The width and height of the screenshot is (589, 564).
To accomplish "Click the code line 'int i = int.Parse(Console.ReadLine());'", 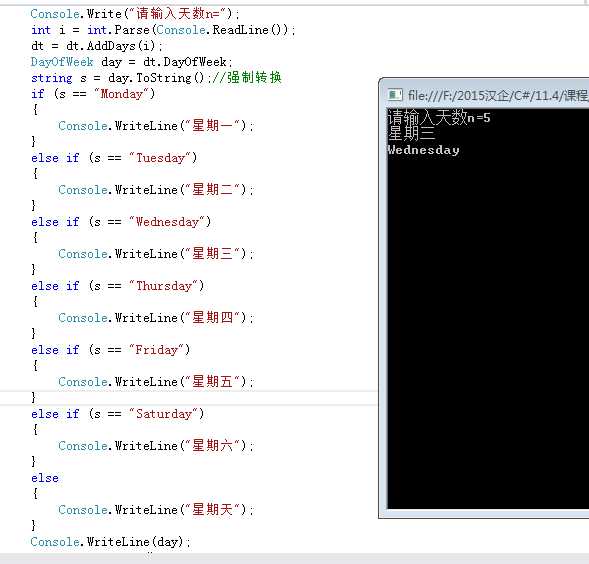I will point(163,30).
